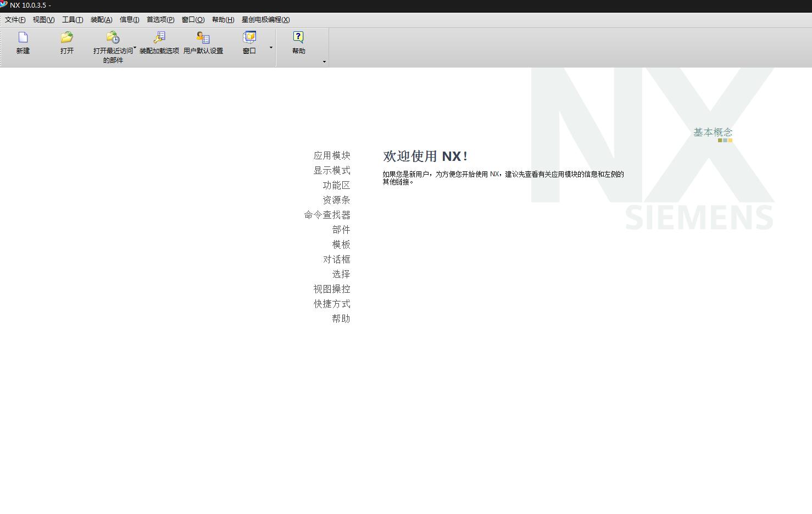Select the 模板 link

coord(341,244)
